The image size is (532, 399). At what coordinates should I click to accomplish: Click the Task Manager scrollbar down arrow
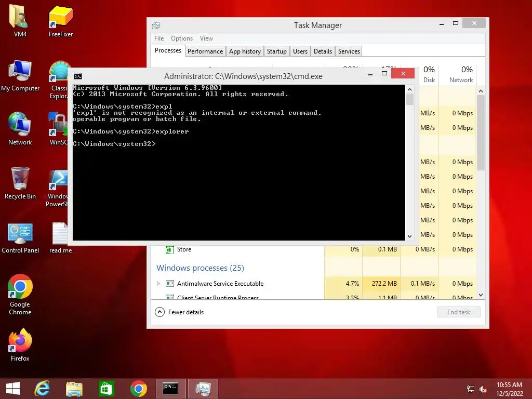(481, 295)
